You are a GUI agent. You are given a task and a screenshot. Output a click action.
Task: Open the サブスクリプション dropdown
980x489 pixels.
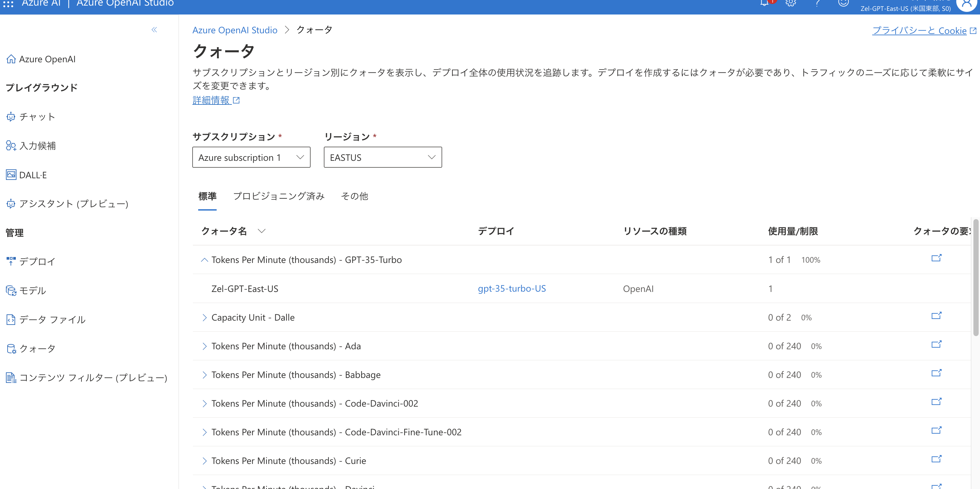[251, 157]
